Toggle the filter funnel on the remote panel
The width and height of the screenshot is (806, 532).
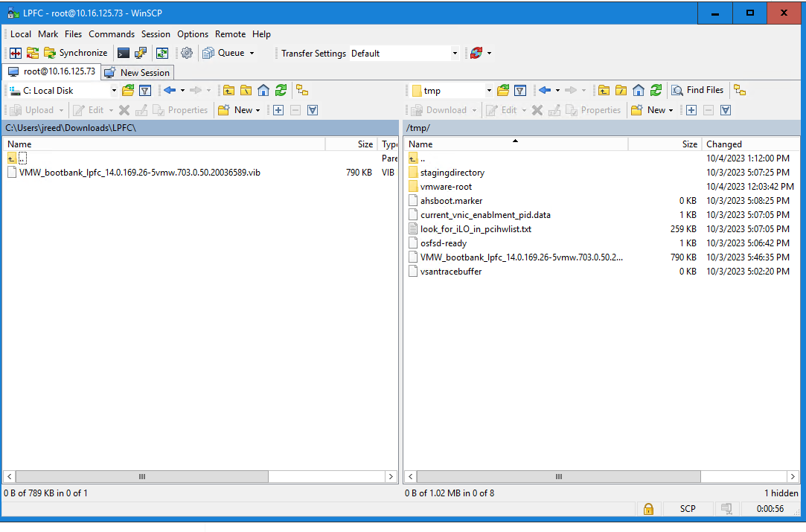pyautogui.click(x=519, y=90)
